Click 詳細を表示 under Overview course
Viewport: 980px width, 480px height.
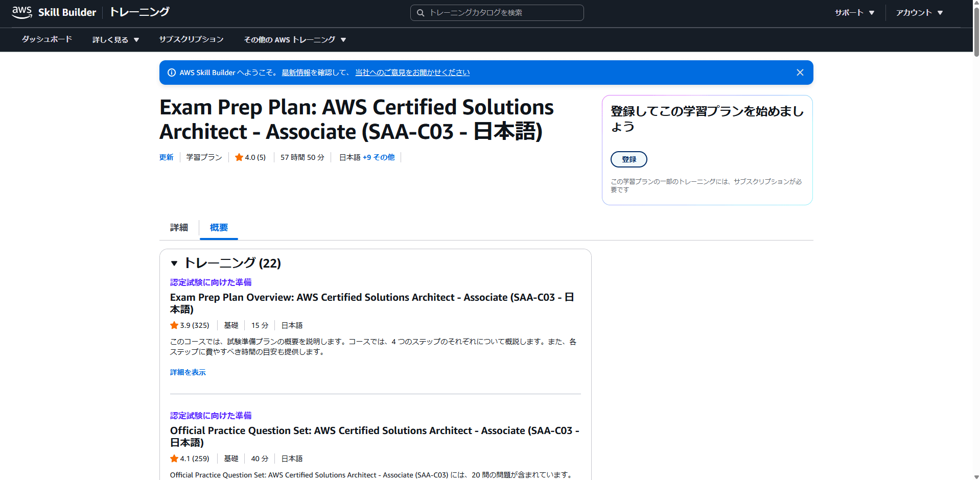(188, 372)
